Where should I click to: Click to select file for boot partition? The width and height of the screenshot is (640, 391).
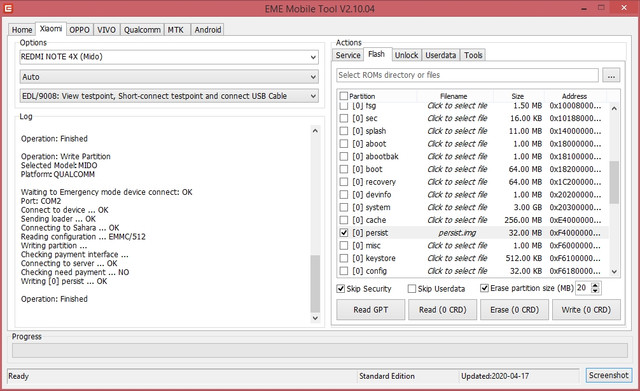pyautogui.click(x=457, y=169)
